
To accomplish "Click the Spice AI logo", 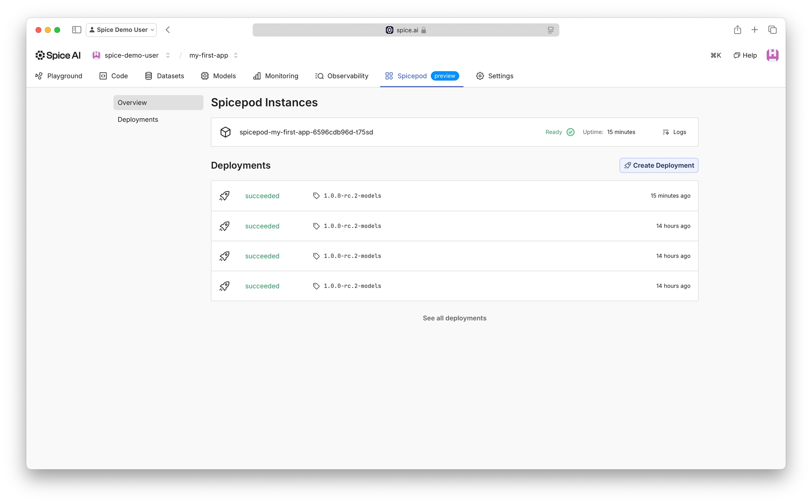I will point(58,55).
